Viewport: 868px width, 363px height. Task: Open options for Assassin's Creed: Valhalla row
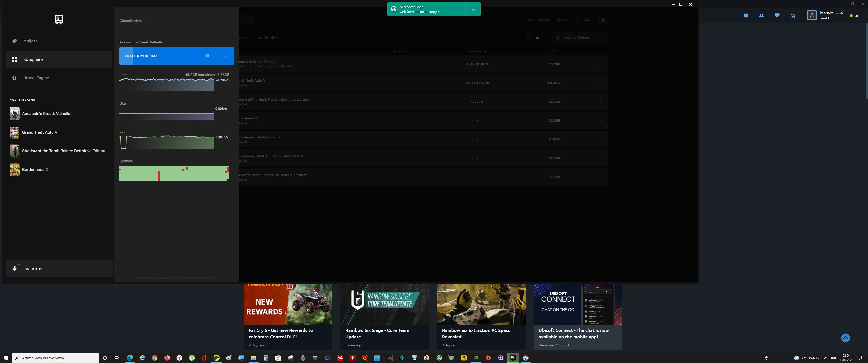click(x=599, y=64)
